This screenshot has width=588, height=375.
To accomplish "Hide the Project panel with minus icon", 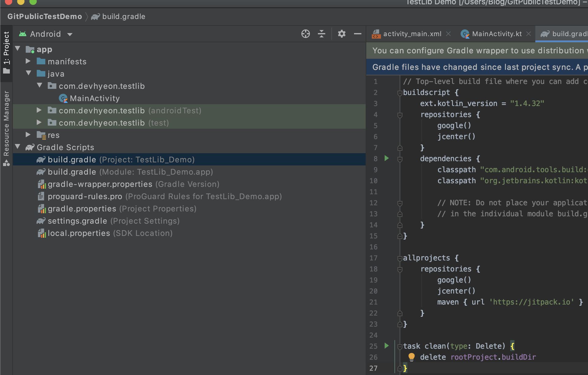I will pos(357,34).
